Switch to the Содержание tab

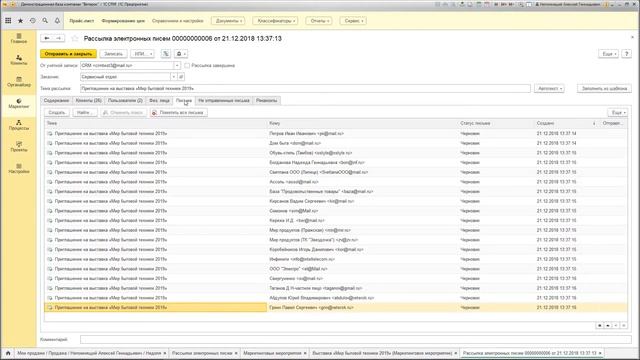tap(56, 100)
